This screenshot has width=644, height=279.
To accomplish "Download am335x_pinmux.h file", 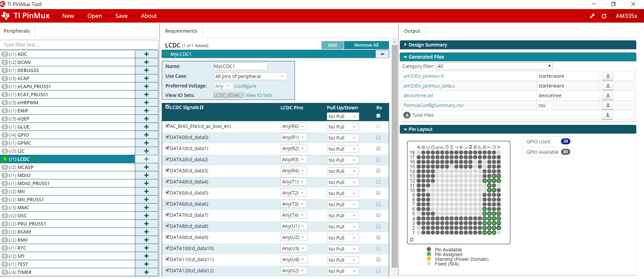I will click(608, 76).
